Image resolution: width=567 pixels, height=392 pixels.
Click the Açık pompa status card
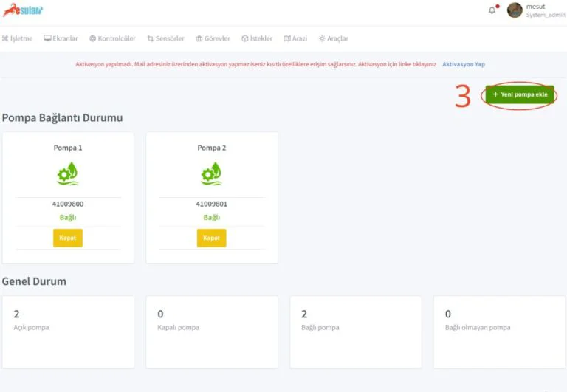[68, 331]
